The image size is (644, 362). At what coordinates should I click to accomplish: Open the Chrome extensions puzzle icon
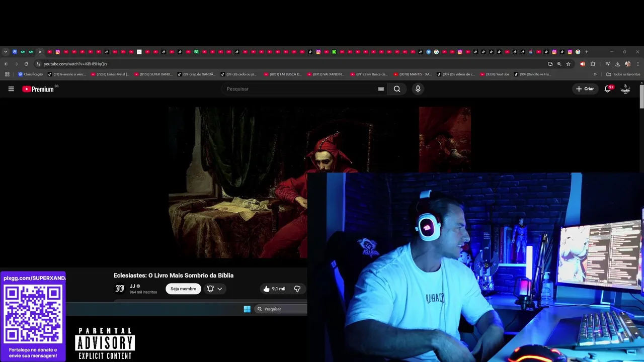[x=593, y=64]
